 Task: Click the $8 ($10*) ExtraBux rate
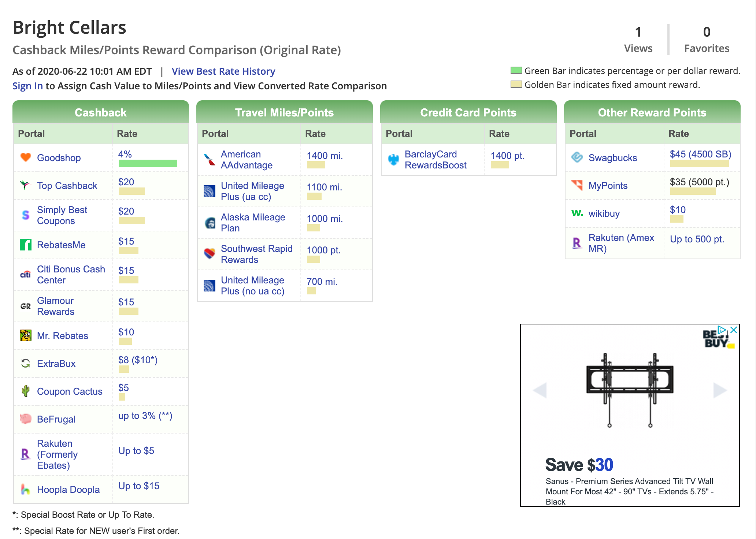138,360
